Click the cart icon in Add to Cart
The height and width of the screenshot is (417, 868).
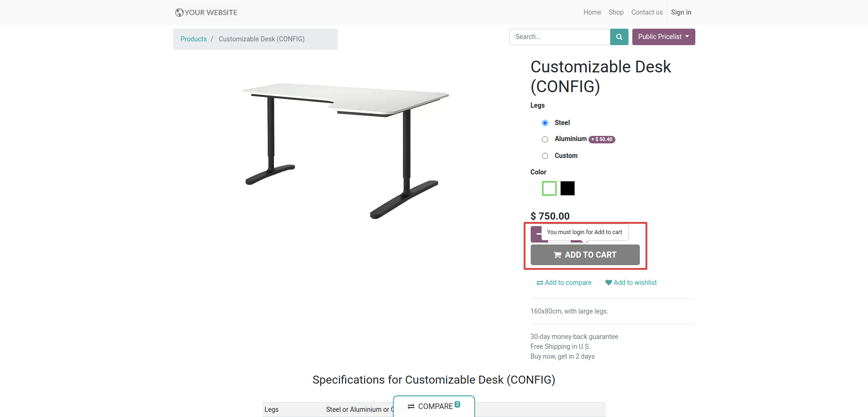coord(557,255)
